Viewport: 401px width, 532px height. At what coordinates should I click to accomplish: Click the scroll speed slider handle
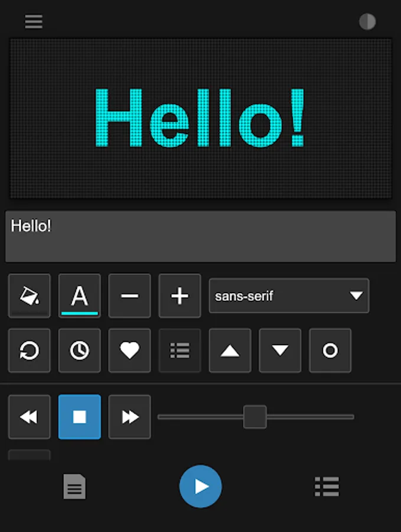click(255, 417)
